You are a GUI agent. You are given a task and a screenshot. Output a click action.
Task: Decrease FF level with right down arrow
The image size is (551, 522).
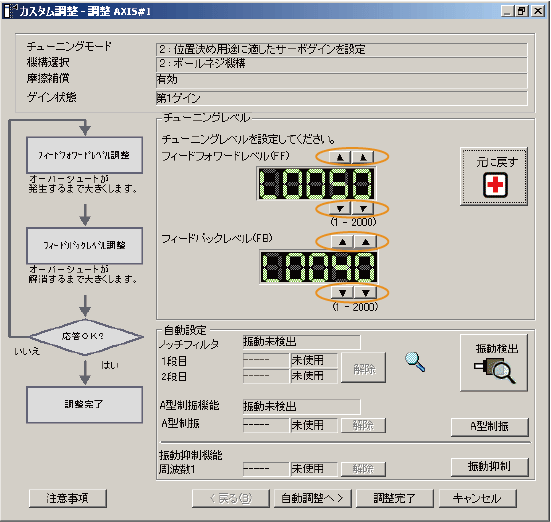(x=363, y=208)
